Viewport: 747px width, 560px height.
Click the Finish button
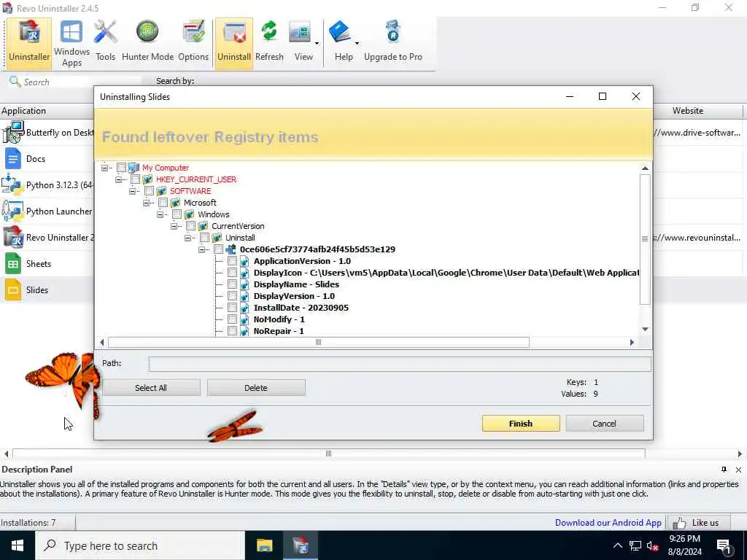tap(521, 424)
